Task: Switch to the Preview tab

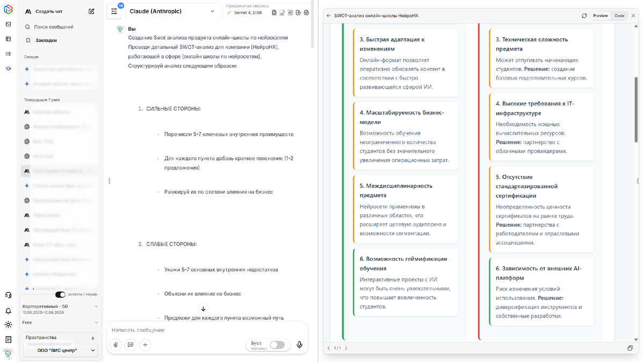Action: coord(601,16)
